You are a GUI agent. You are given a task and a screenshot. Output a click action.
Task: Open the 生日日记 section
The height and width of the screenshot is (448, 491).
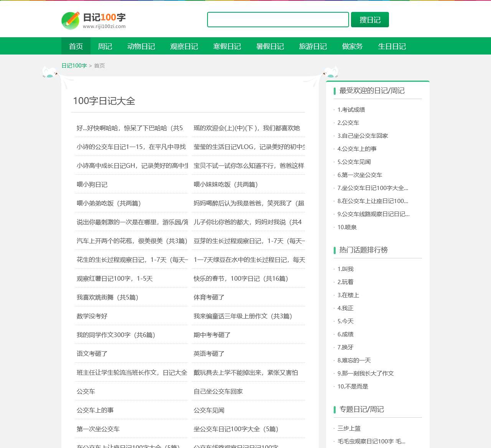392,46
